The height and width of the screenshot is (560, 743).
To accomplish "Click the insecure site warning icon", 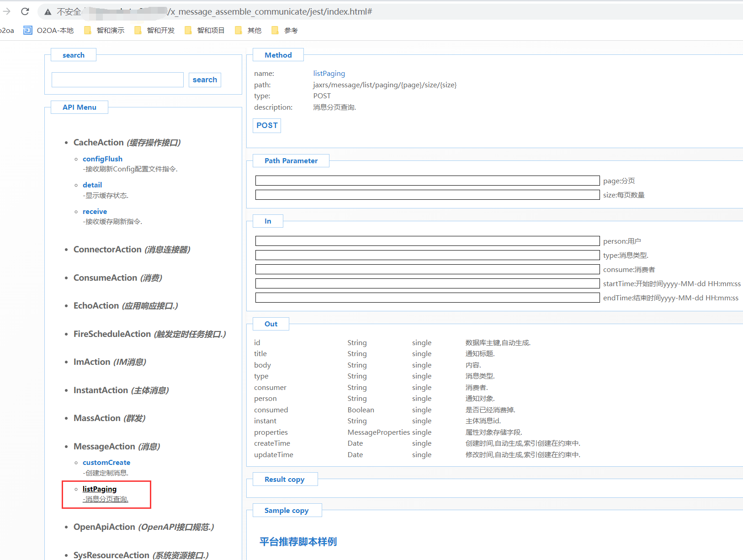I will (x=48, y=12).
